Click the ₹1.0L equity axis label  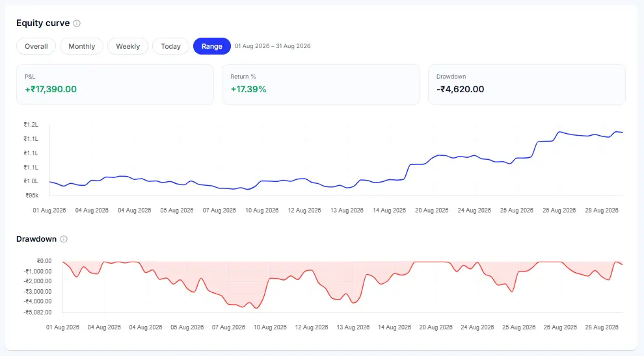[31, 181]
